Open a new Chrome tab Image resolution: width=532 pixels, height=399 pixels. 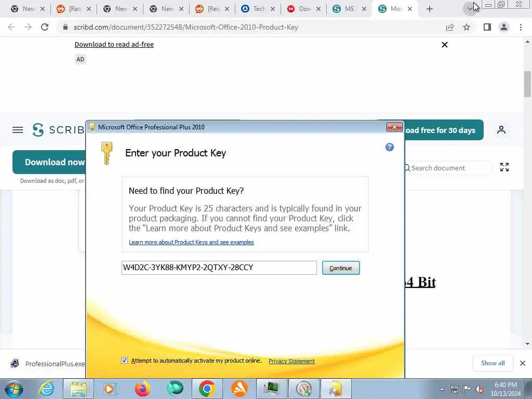pyautogui.click(x=430, y=9)
